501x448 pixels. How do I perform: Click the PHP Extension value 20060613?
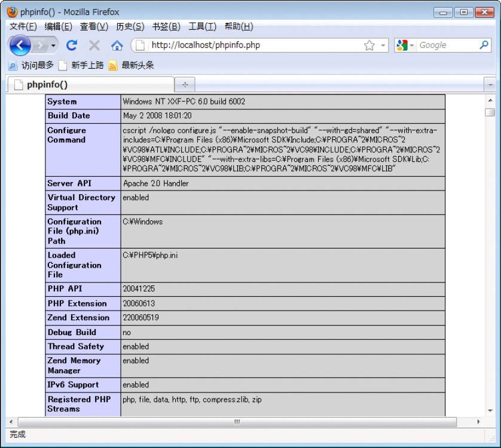[x=139, y=303]
